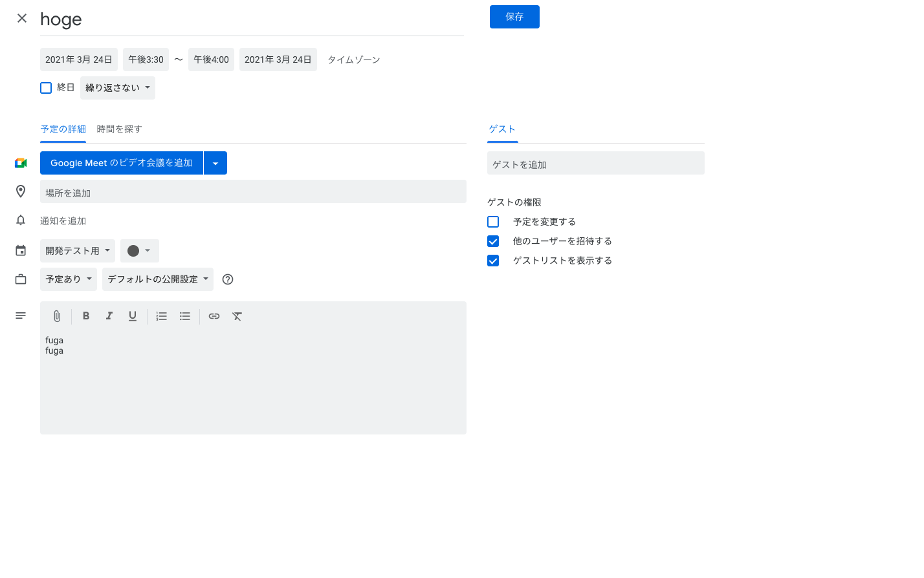Open start date 2021年 3月 24日 picker
Screen dimensions: 924x578
(x=79, y=59)
